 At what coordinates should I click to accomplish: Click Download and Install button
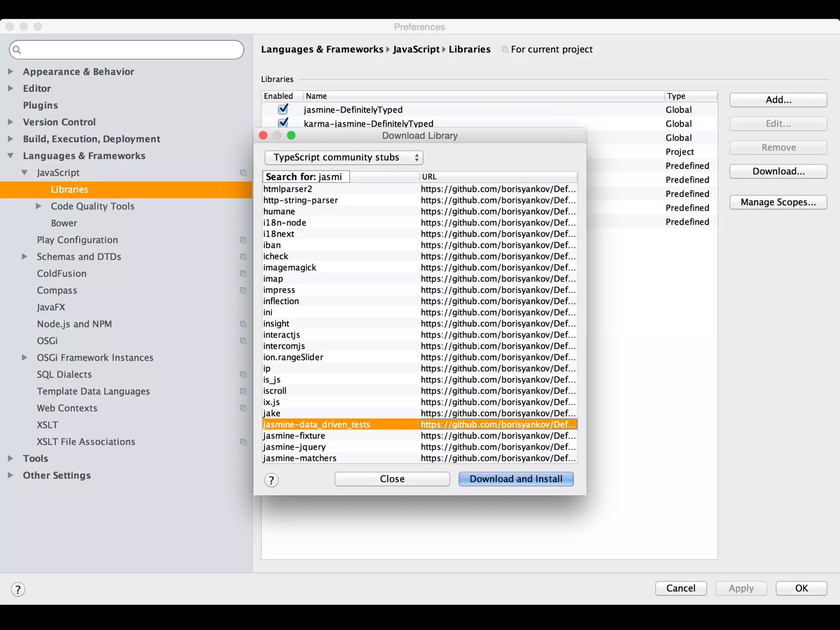tap(516, 479)
